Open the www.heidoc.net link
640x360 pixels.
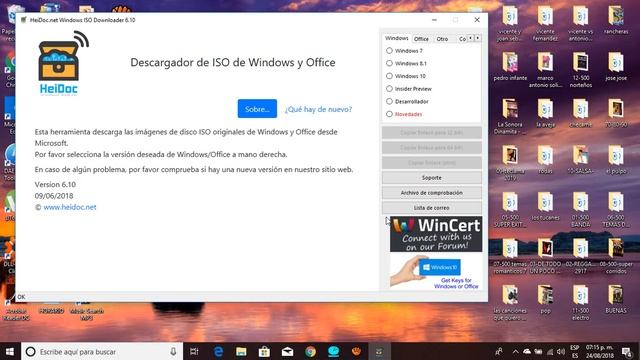70,207
